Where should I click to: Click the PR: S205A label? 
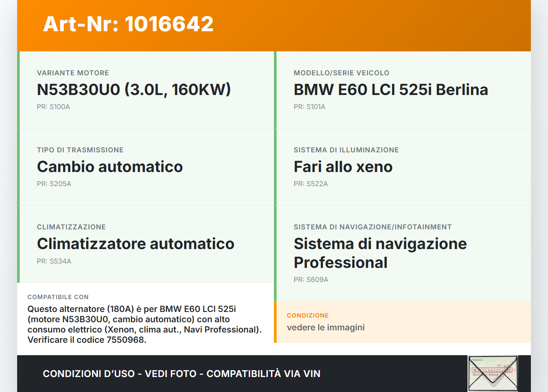pos(54,184)
